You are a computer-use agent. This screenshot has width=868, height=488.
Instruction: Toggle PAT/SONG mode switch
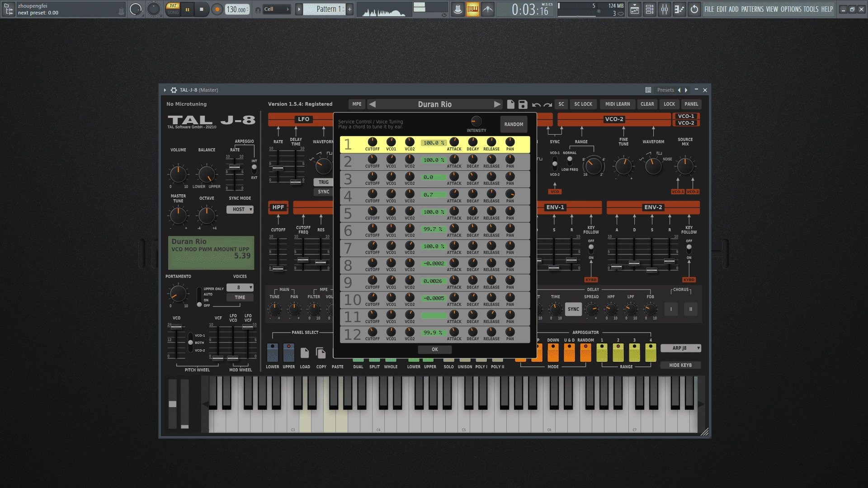[173, 9]
